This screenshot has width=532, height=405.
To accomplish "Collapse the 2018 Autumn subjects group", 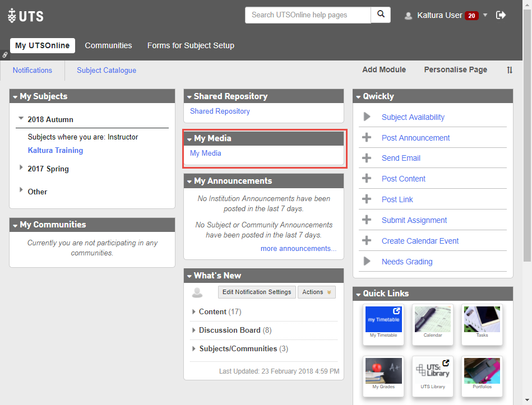I will pos(21,119).
